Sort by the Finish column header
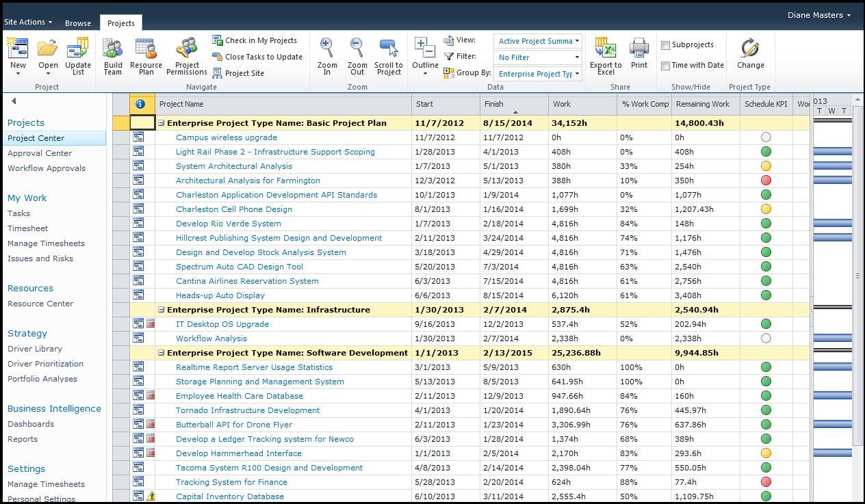Viewport: 865px width, 504px height. (x=493, y=104)
